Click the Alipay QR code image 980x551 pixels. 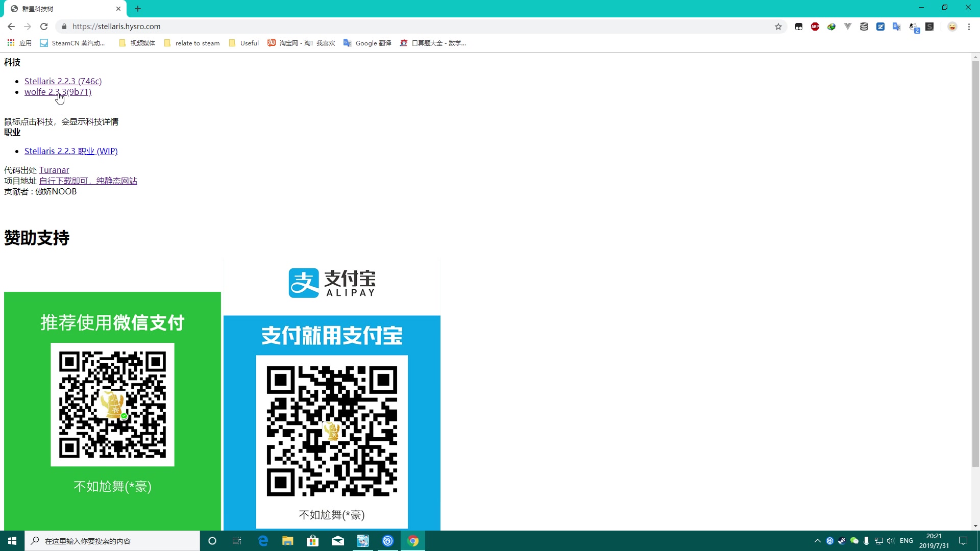point(332,431)
